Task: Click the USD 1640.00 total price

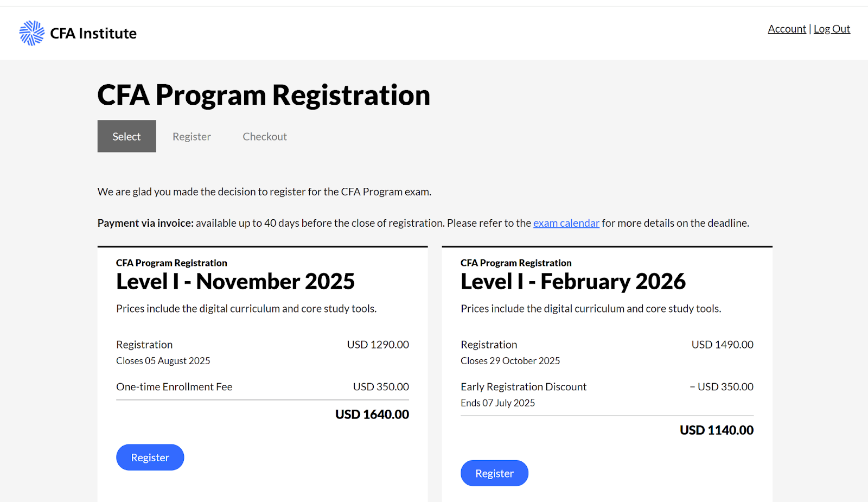Action: coord(372,415)
